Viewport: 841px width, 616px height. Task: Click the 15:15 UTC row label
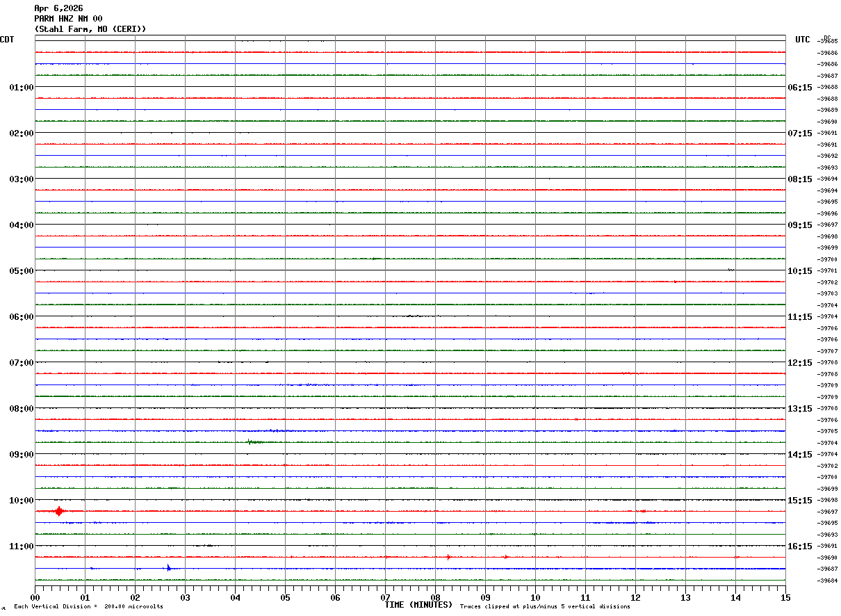point(800,500)
